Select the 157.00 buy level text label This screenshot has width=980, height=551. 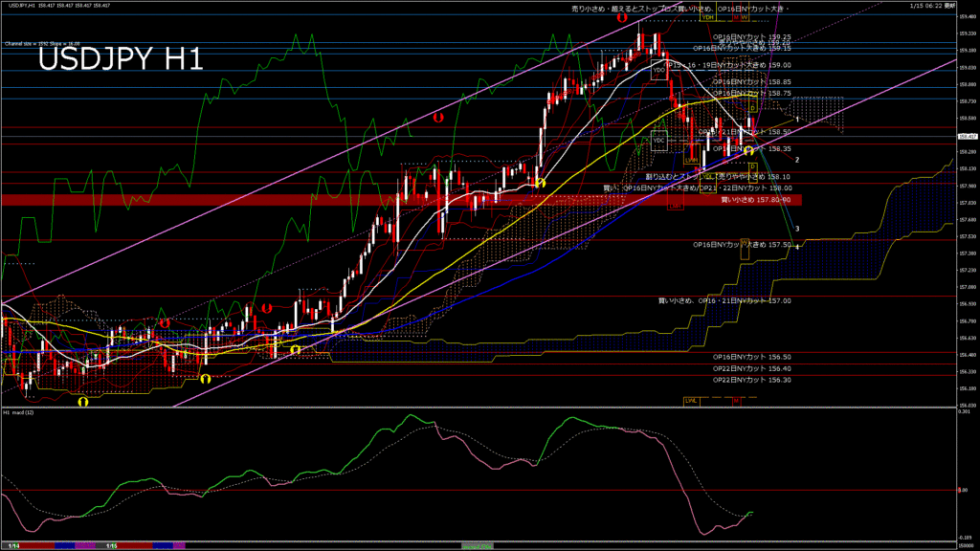(724, 300)
